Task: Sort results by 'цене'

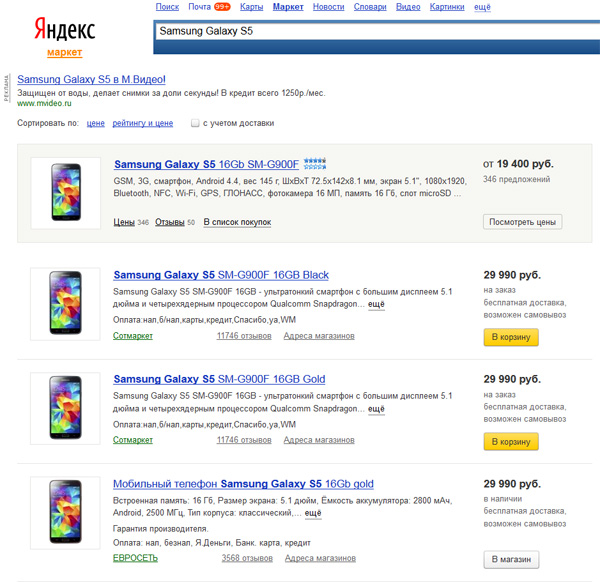Action: coord(96,124)
